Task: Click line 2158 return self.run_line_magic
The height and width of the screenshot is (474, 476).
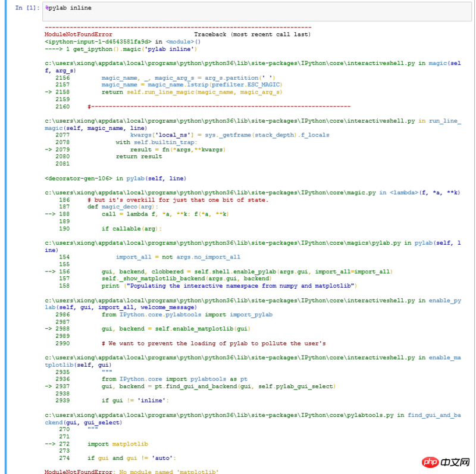Action: (190, 92)
